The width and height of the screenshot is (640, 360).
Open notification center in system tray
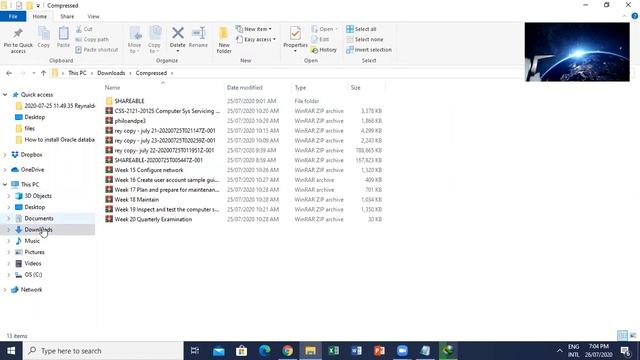click(626, 351)
